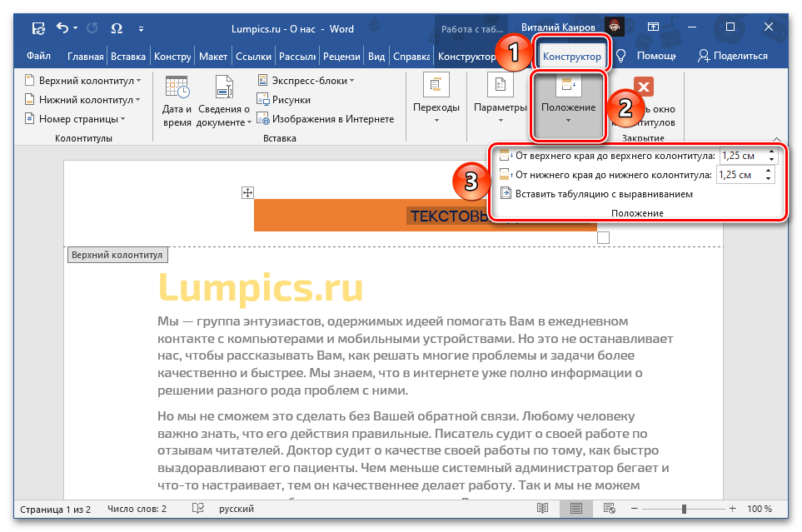Switch to Web Layout view
The height and width of the screenshot is (532, 802).
(x=609, y=509)
